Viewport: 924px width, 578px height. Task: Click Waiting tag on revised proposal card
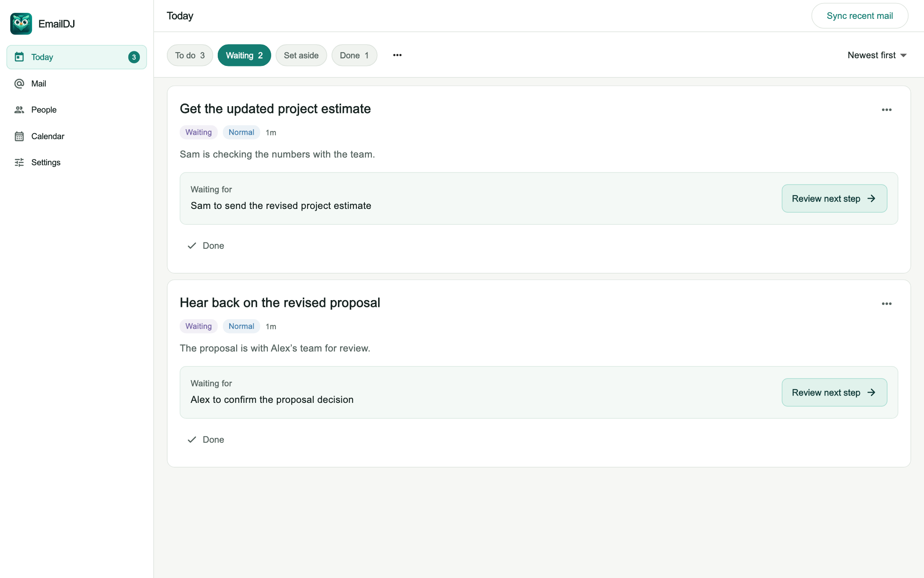click(198, 326)
